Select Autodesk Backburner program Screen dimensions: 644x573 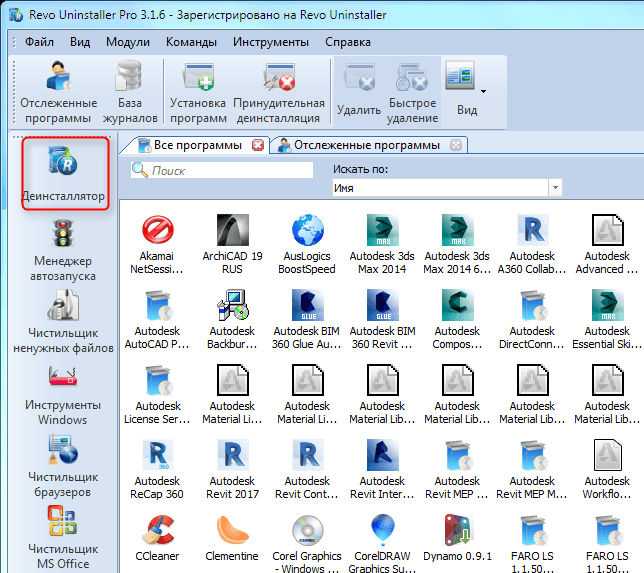(x=232, y=320)
